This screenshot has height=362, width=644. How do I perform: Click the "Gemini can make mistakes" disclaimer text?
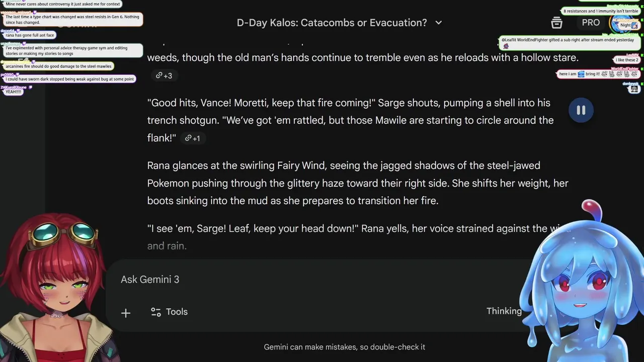click(344, 347)
